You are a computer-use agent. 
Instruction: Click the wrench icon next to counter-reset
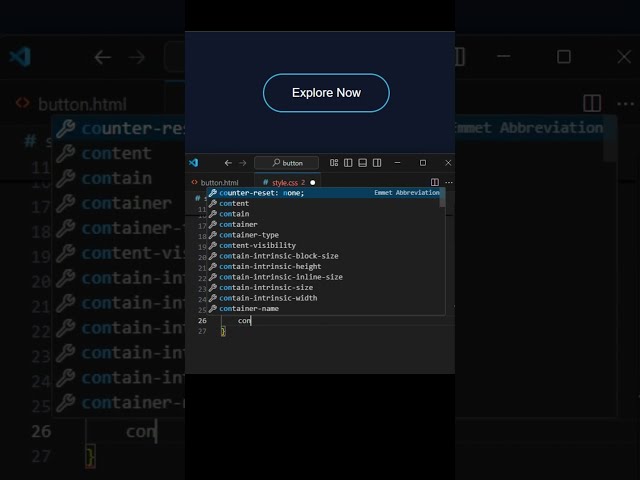213,193
